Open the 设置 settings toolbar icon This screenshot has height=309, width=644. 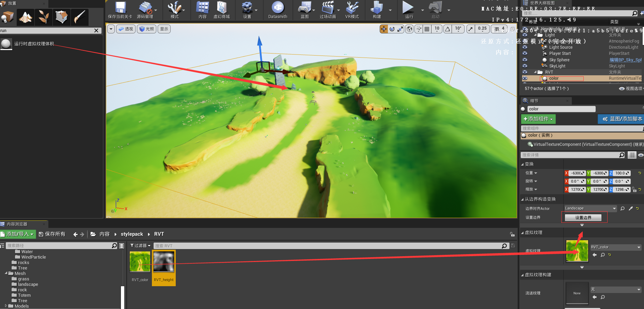click(x=247, y=10)
